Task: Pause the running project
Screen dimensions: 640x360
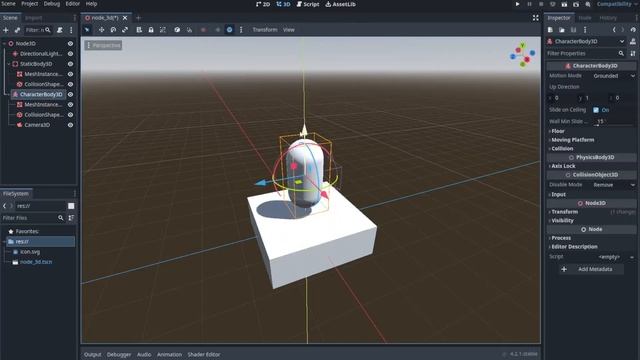Action: 529,4
